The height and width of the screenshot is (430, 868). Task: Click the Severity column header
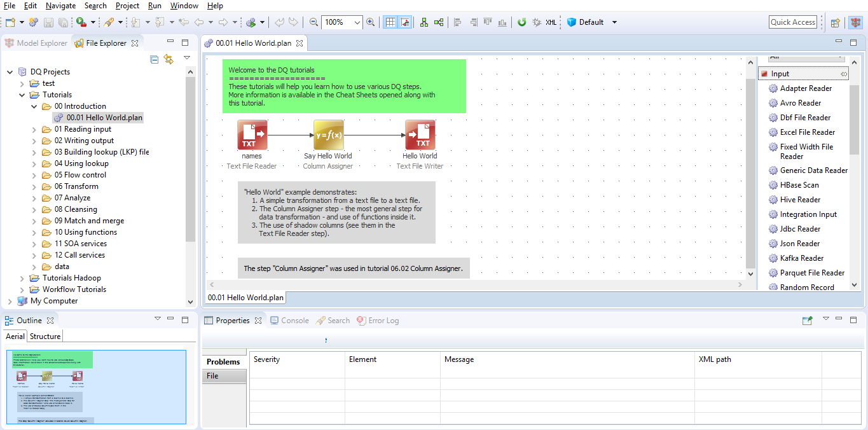click(297, 359)
